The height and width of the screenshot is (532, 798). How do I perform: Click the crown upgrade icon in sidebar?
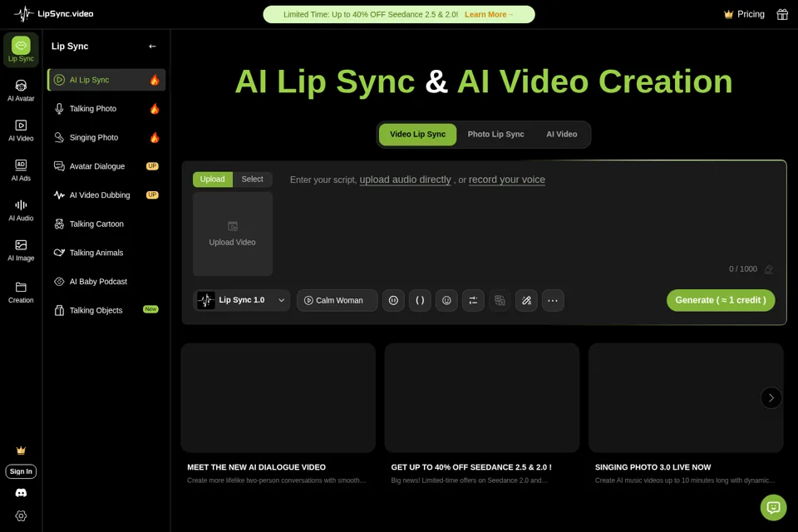point(21,451)
